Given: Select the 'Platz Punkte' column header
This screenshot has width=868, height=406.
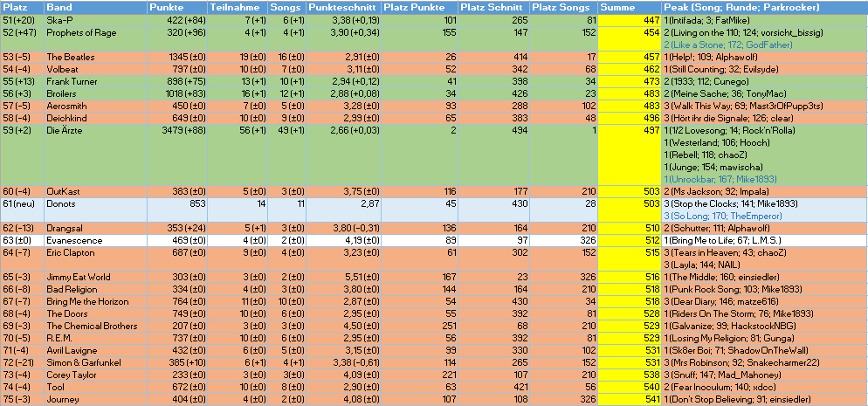Looking at the screenshot, I should (x=420, y=8).
